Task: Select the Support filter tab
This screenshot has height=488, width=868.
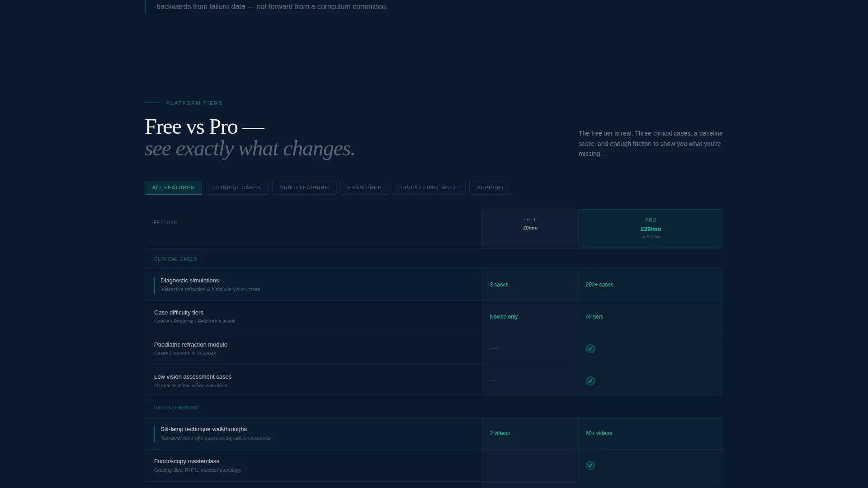Action: pos(491,188)
